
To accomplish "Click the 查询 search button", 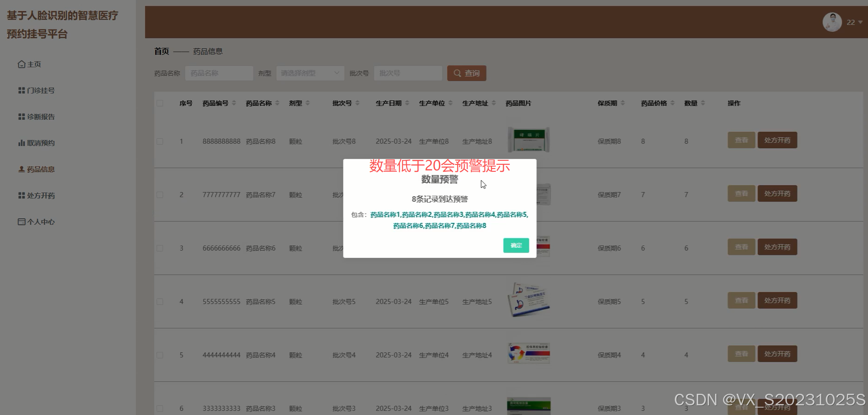I will (466, 73).
